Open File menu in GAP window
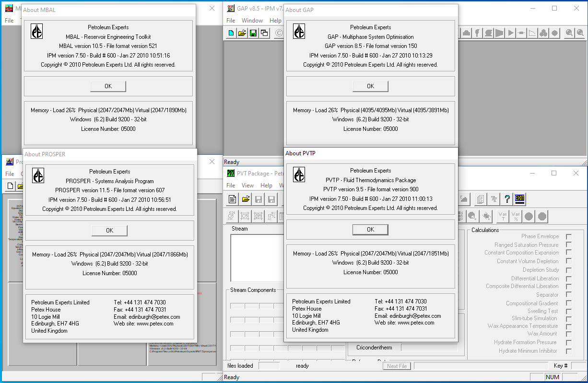Image resolution: width=588 pixels, height=383 pixels. (x=231, y=21)
